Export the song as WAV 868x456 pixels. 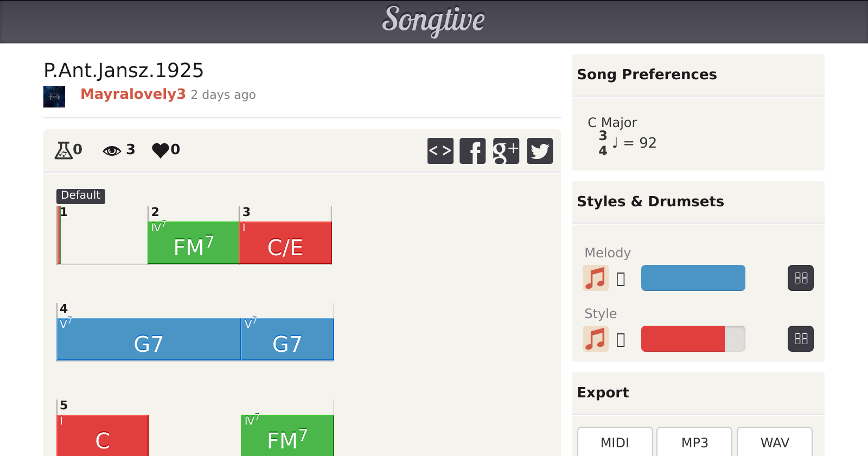point(774,442)
